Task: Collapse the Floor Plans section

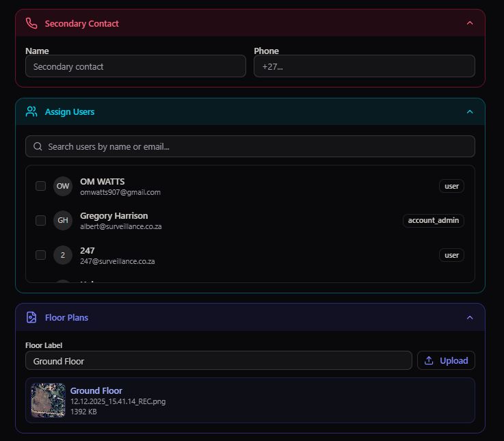Action: pyautogui.click(x=470, y=317)
